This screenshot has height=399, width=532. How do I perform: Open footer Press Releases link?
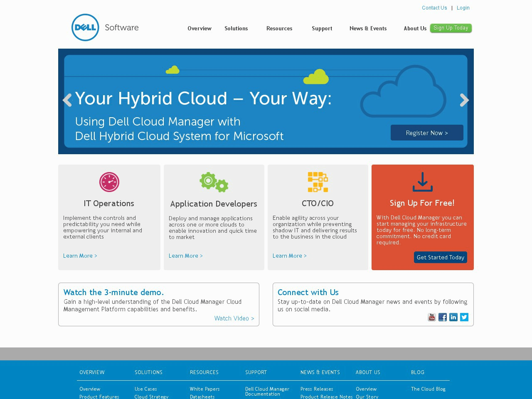click(x=317, y=389)
